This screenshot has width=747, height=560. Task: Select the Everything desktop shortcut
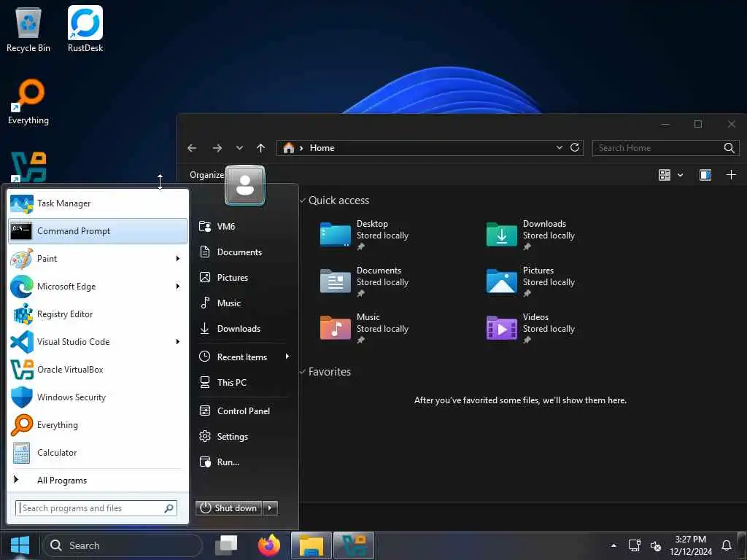coord(28,102)
